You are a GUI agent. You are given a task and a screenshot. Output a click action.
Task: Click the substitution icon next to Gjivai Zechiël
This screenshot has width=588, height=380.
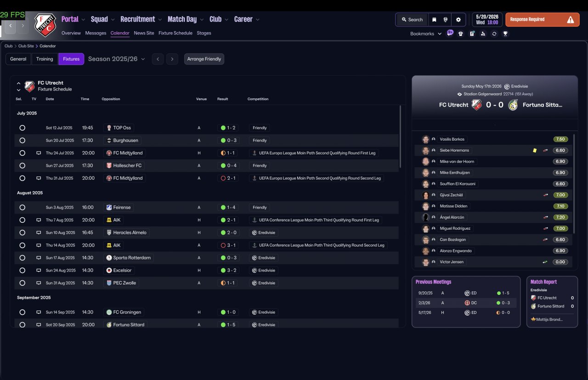click(x=546, y=195)
